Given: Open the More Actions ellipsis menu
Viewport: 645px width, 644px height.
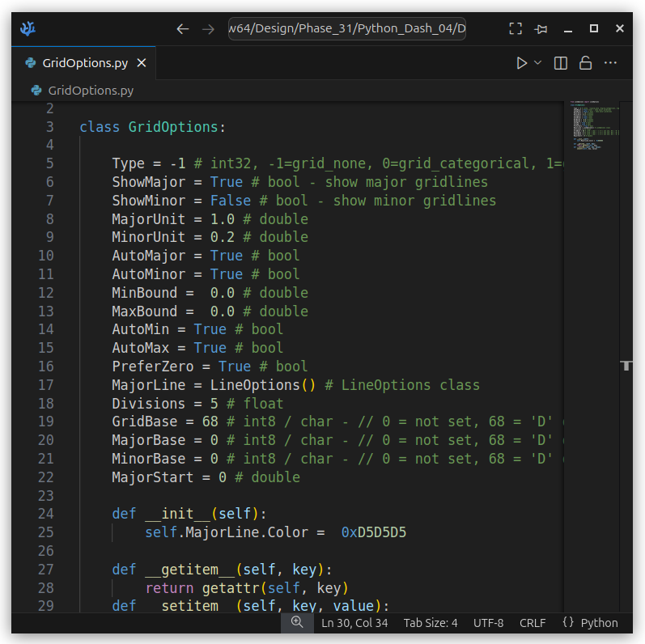Looking at the screenshot, I should pos(610,63).
